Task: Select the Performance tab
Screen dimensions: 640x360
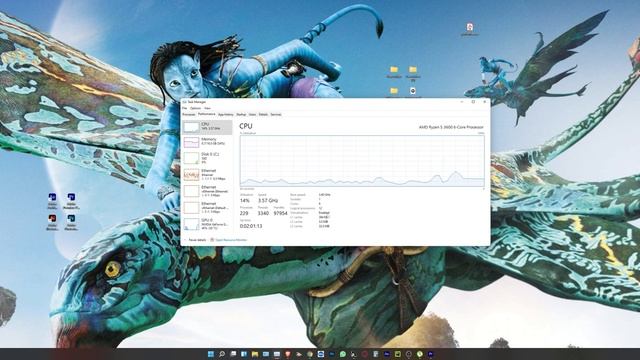Action: pyautogui.click(x=207, y=114)
